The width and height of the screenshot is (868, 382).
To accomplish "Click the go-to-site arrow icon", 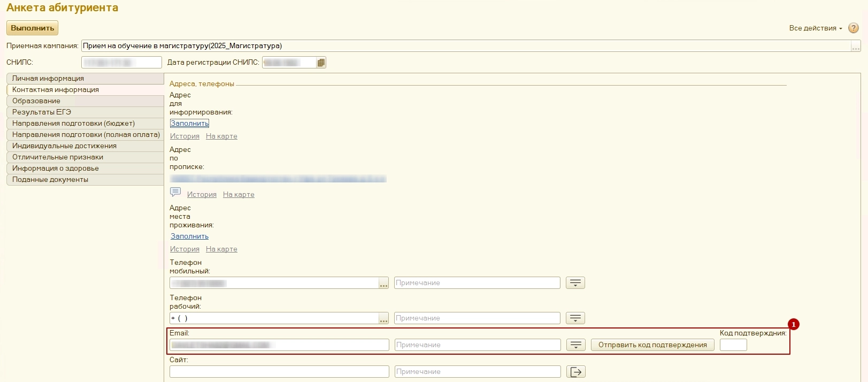I will pyautogui.click(x=576, y=372).
